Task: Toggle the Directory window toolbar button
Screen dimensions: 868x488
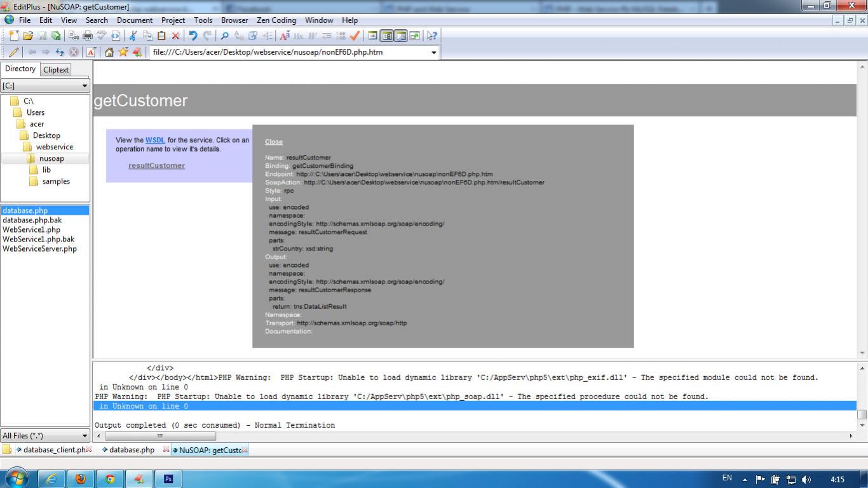Action: (386, 36)
